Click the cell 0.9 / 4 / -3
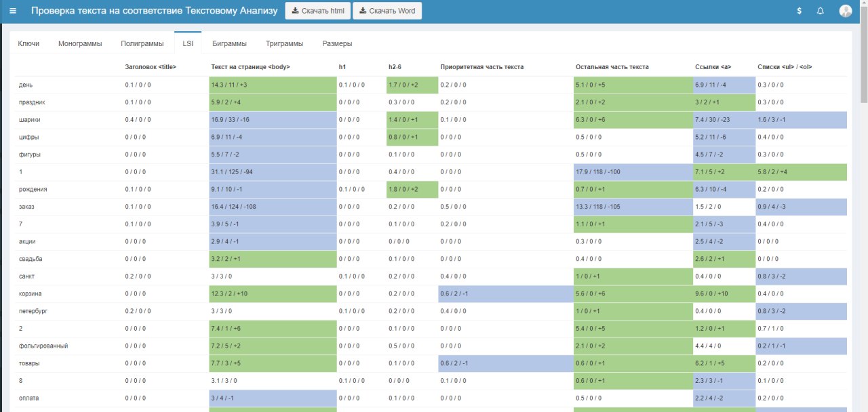 click(802, 207)
